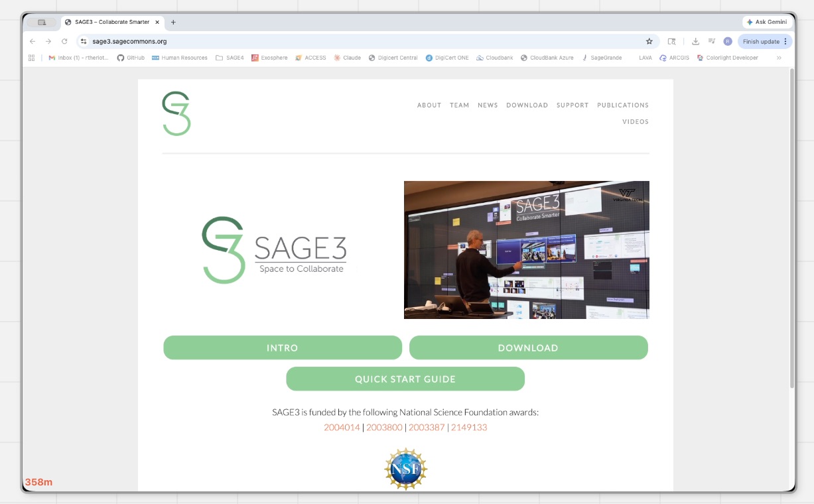Open NSF award link 2003387
Viewport: 814px width, 504px height.
pyautogui.click(x=427, y=428)
